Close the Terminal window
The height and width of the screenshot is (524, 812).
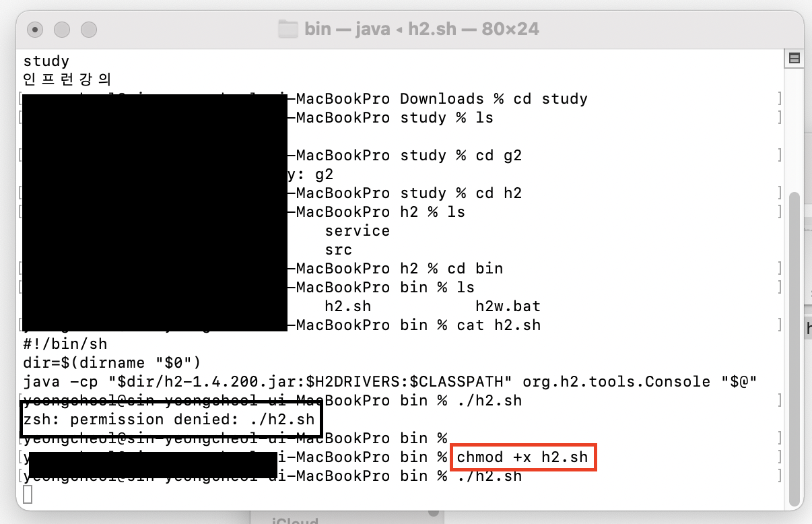tap(36, 30)
